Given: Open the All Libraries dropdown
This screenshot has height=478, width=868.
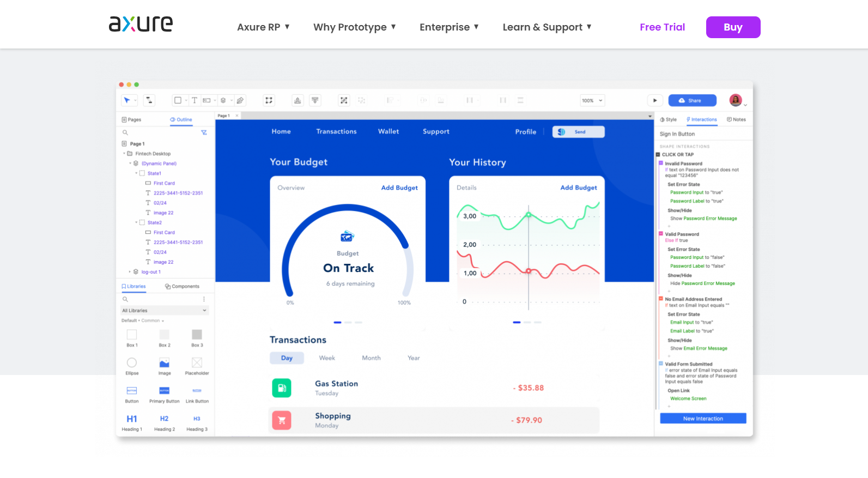Looking at the screenshot, I should [165, 311].
